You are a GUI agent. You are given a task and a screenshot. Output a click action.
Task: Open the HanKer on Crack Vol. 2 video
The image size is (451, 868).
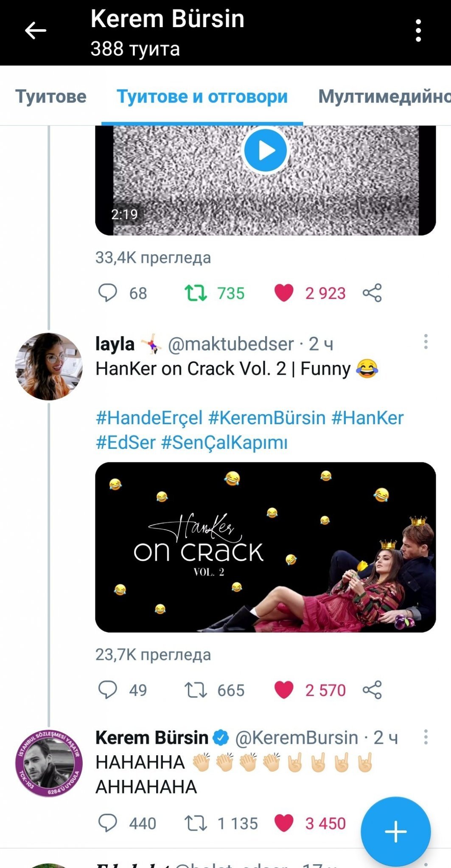[266, 547]
